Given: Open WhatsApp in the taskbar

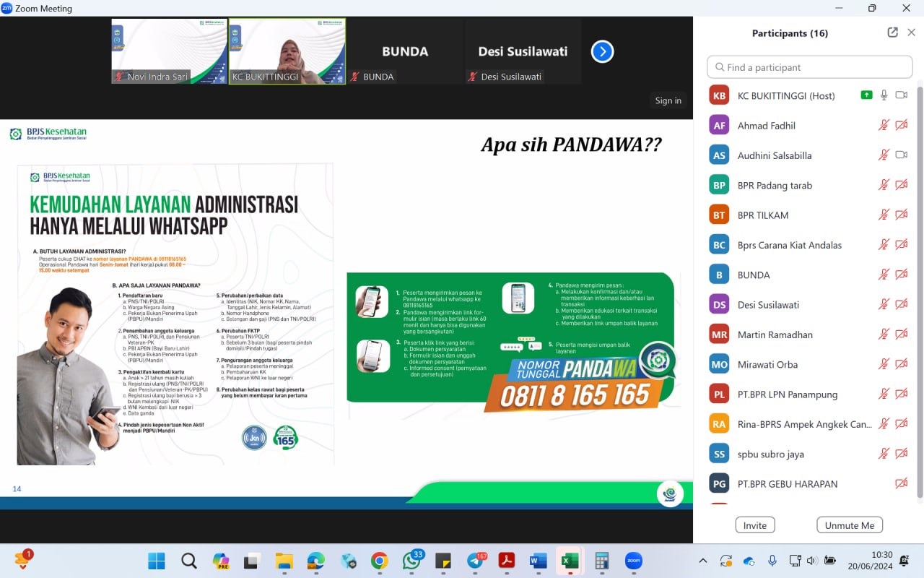Looking at the screenshot, I should tap(411, 561).
